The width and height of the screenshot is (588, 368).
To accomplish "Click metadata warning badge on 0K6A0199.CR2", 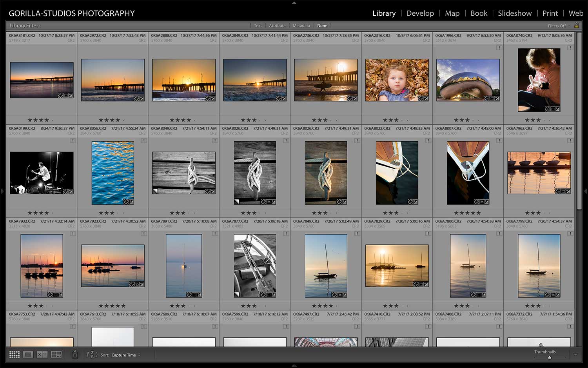I will pos(73,141).
